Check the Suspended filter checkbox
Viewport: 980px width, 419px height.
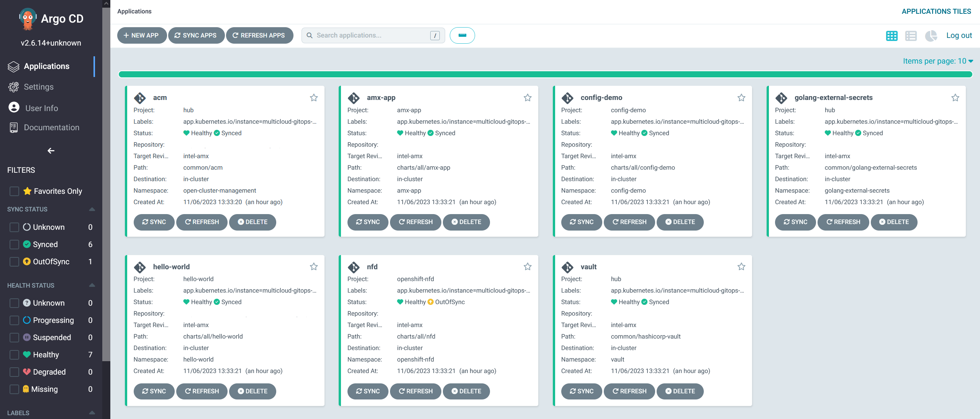click(14, 337)
